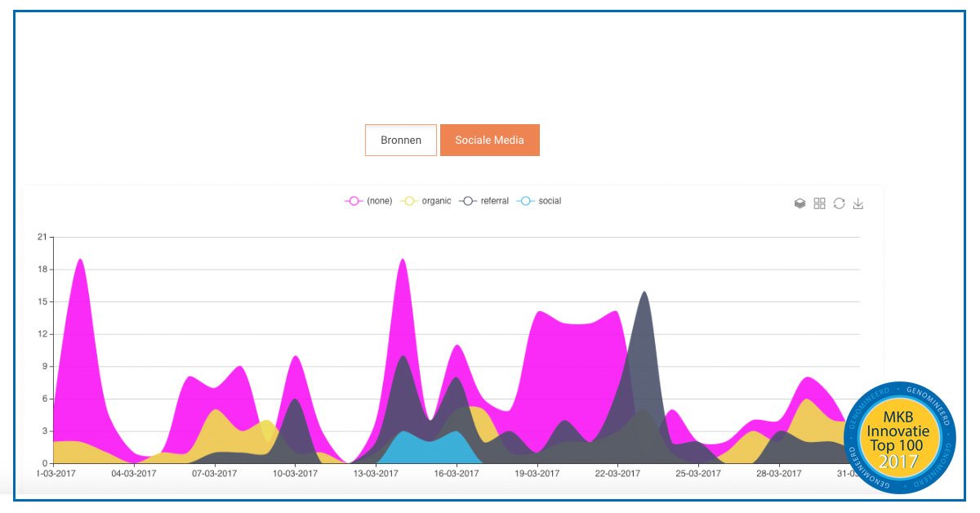Click the 10-03-2017 axis date label
Viewport: 980px width, 513px height.
[296, 473]
